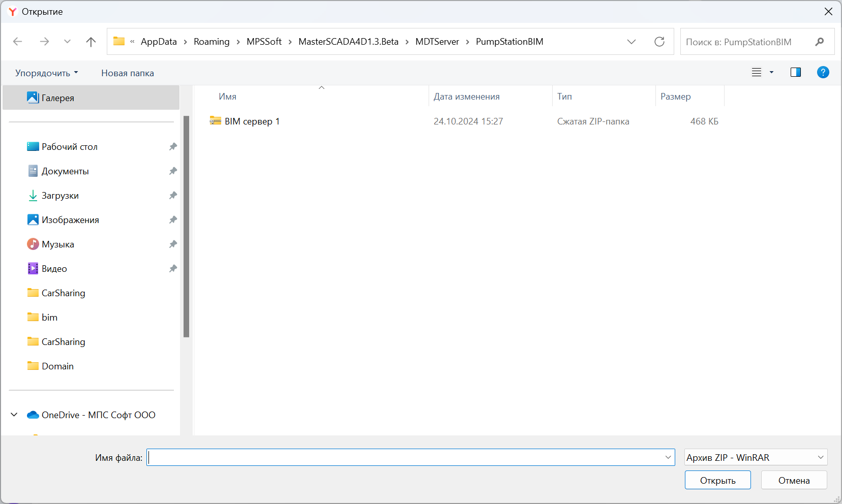
Task: Toggle the preview pane
Action: tap(796, 72)
